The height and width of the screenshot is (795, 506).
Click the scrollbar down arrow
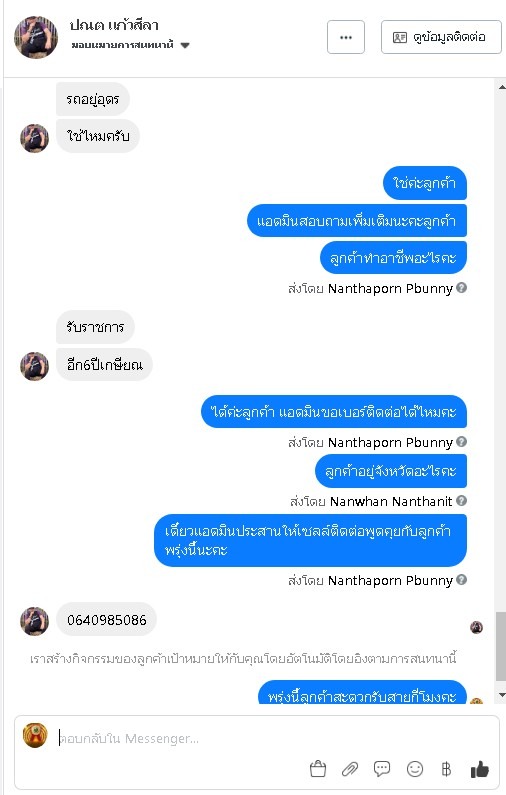click(x=501, y=695)
